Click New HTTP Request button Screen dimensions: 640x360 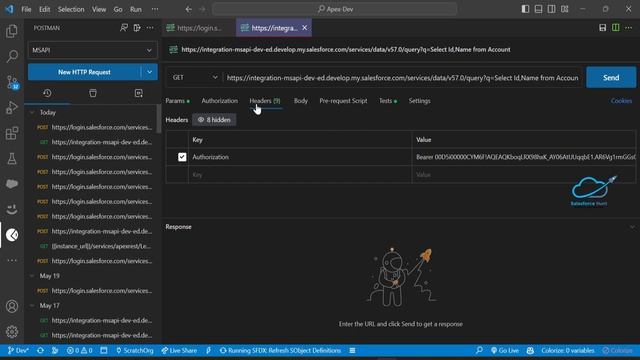point(84,72)
